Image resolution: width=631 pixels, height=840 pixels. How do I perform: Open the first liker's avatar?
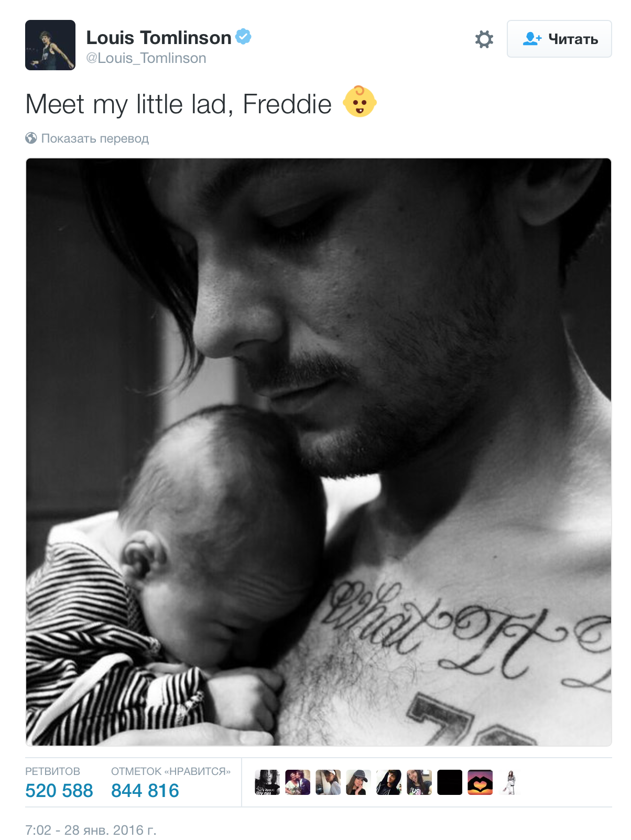click(x=267, y=782)
